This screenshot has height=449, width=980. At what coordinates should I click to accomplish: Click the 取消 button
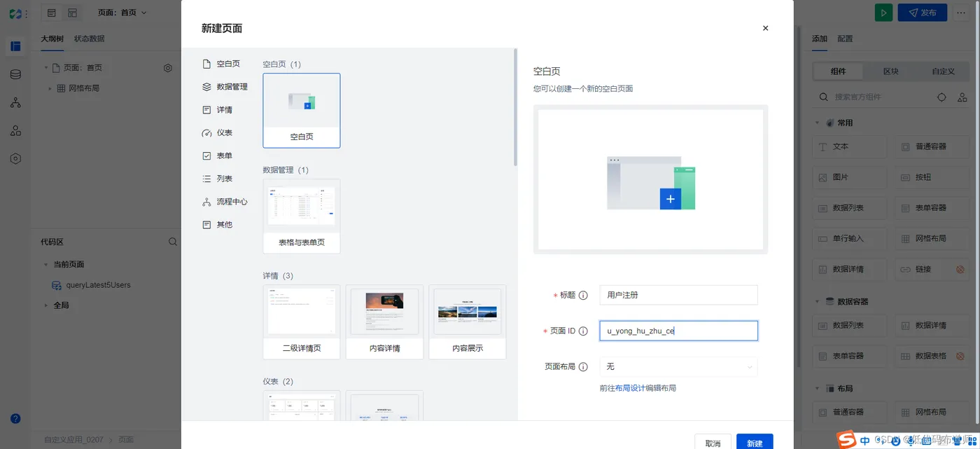point(713,443)
